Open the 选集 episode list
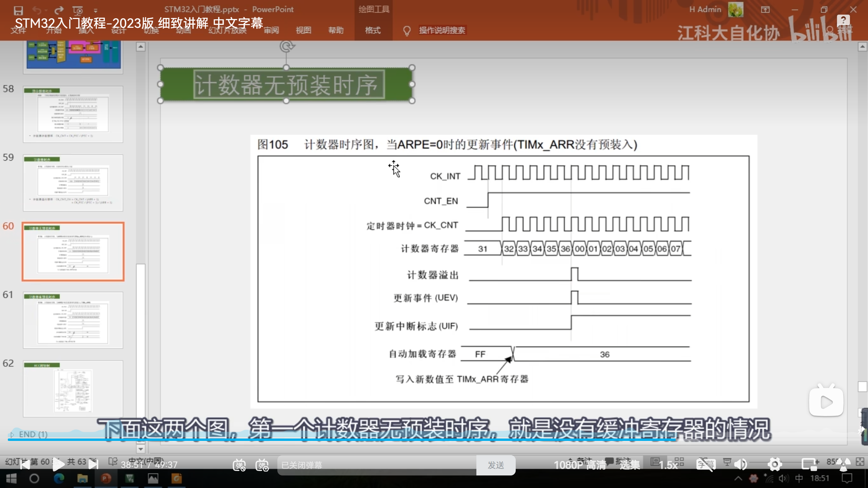 630,465
